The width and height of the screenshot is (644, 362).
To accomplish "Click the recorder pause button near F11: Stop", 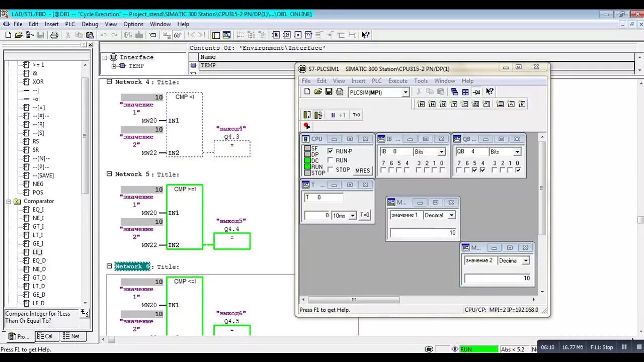I will tap(624, 347).
